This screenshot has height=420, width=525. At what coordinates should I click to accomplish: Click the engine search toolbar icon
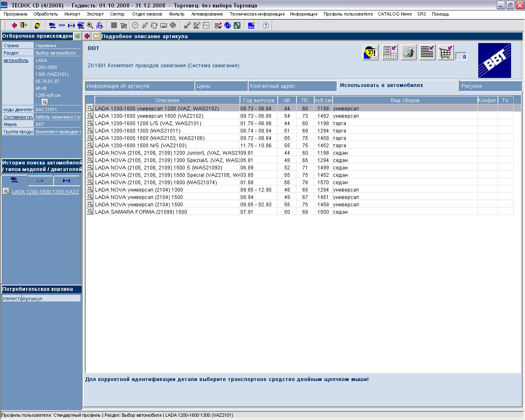pyautogui.click(x=62, y=25)
